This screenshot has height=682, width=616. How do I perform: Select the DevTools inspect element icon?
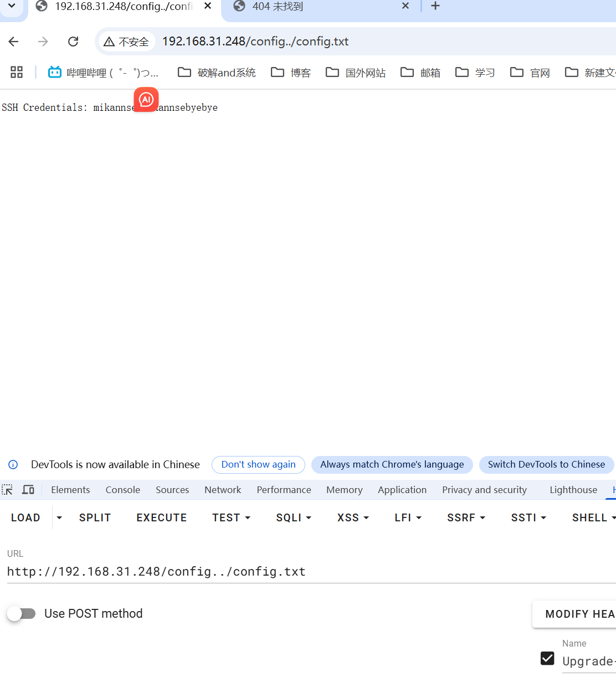[8, 490]
